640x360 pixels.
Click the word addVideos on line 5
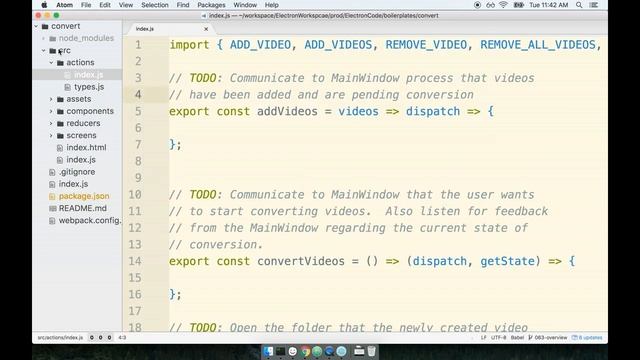[287, 111]
